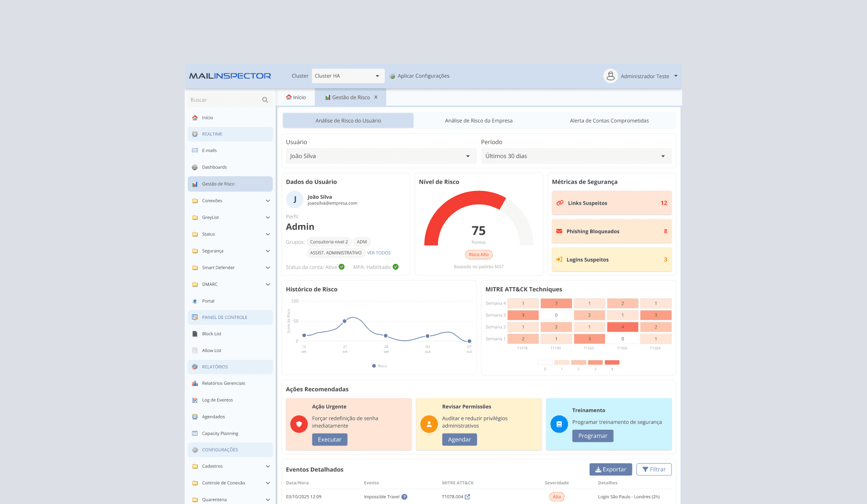The height and width of the screenshot is (504, 867).
Task: Close the Gestão de Risco tab
Action: [376, 97]
